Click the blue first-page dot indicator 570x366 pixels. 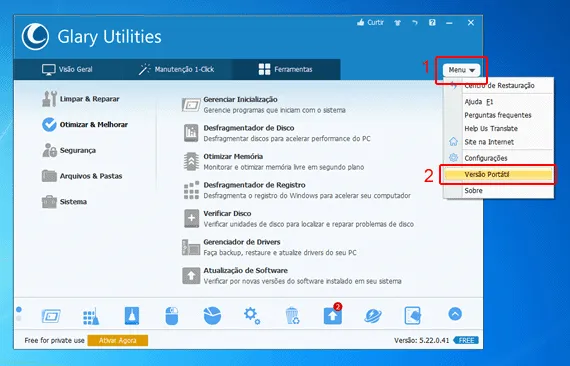point(19,309)
